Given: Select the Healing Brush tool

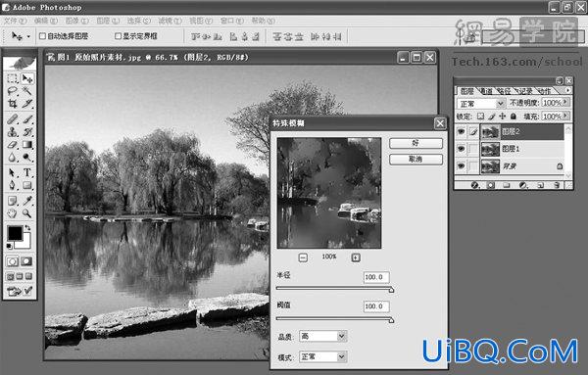Looking at the screenshot, I should pyautogui.click(x=13, y=119).
